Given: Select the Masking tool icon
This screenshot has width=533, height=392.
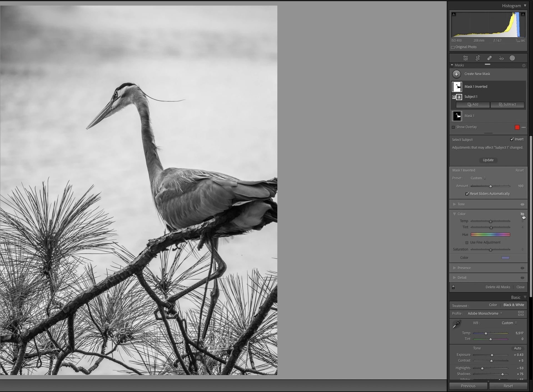Looking at the screenshot, I should click(x=512, y=58).
